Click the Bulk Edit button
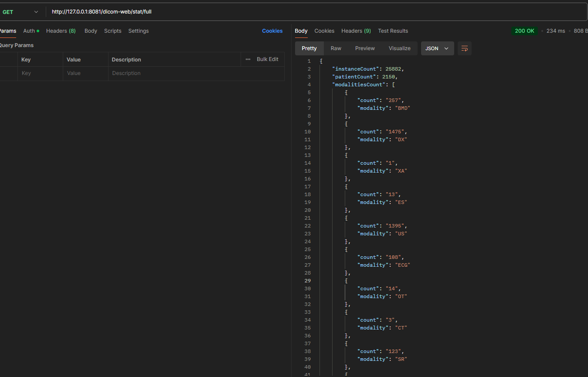Viewport: 588px width, 377px height. coord(267,59)
